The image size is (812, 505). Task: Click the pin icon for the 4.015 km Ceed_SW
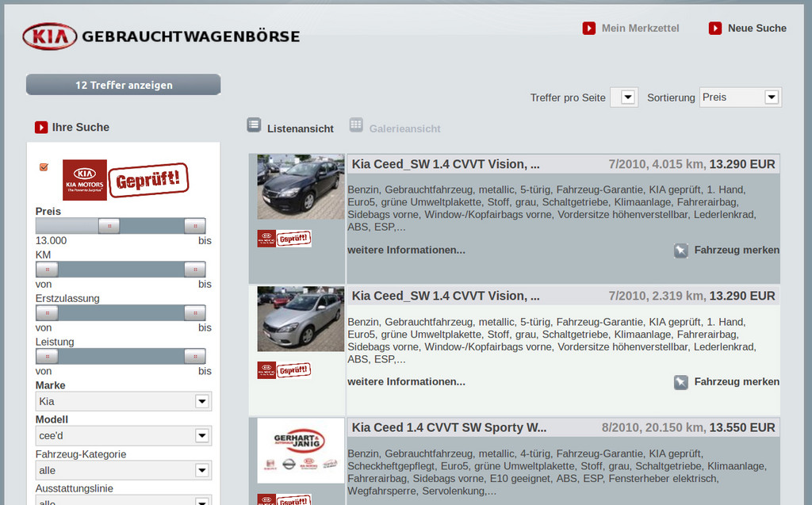click(681, 251)
